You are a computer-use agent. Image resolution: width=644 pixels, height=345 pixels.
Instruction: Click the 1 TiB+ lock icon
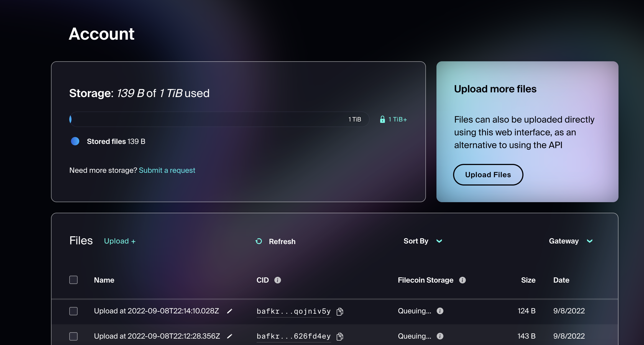(x=382, y=119)
